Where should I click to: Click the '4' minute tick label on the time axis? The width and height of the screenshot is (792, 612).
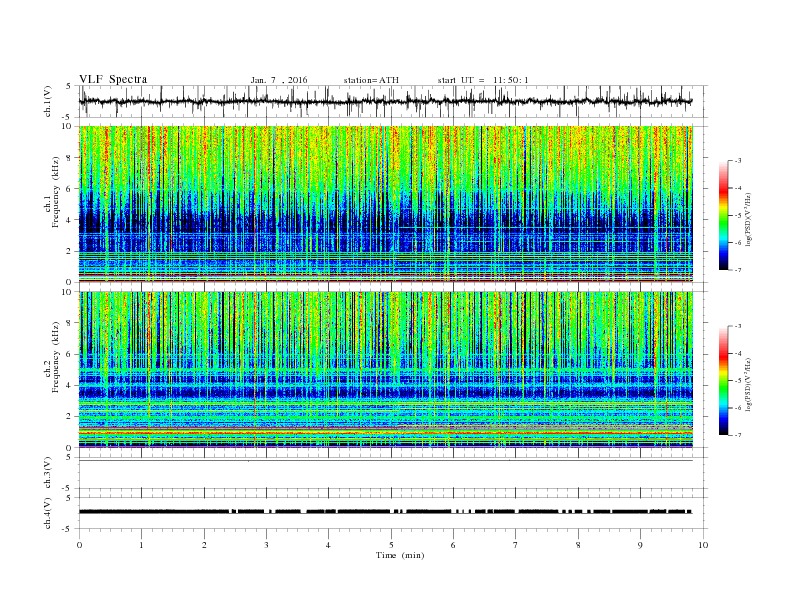tap(328, 545)
